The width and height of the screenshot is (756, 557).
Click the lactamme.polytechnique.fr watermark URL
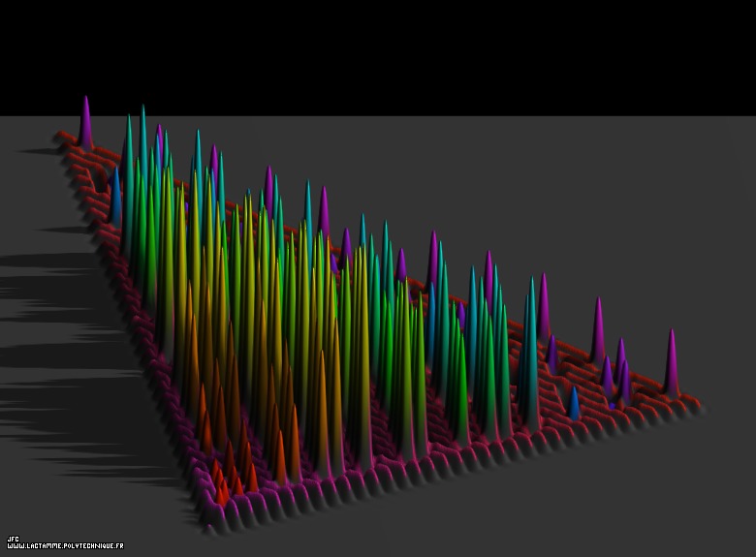click(x=65, y=546)
